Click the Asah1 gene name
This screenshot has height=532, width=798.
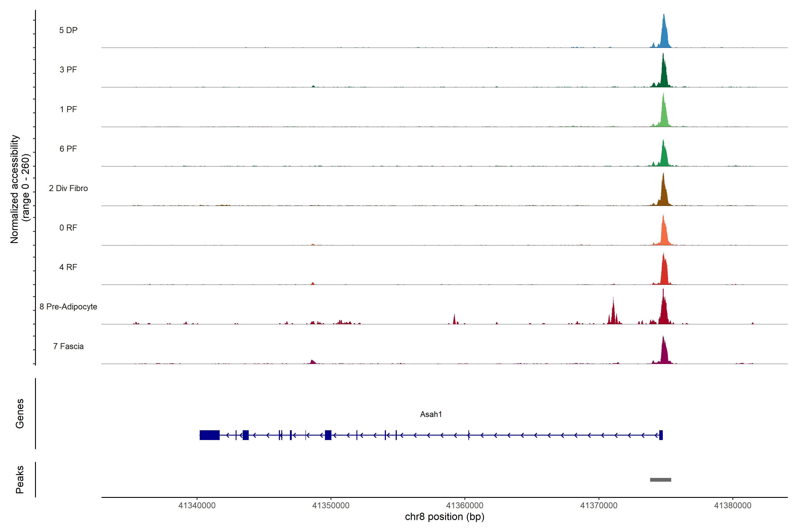(x=431, y=414)
